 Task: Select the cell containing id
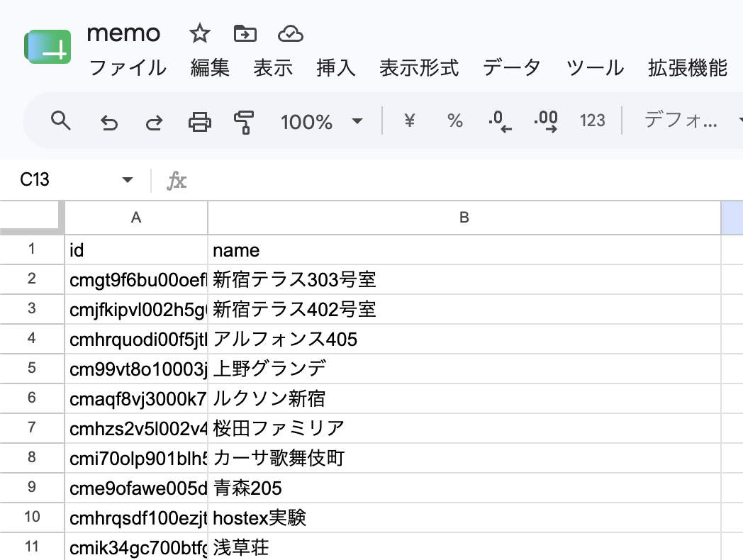point(136,250)
